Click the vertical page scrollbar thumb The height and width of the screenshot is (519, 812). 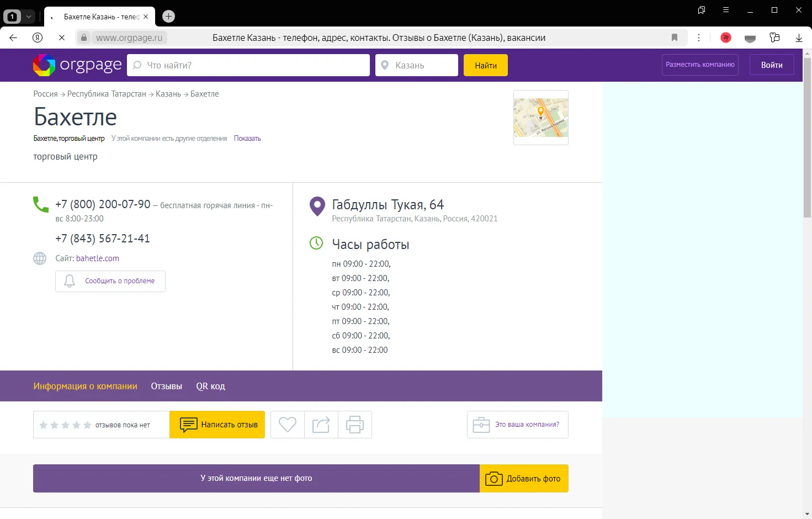pyautogui.click(x=807, y=137)
